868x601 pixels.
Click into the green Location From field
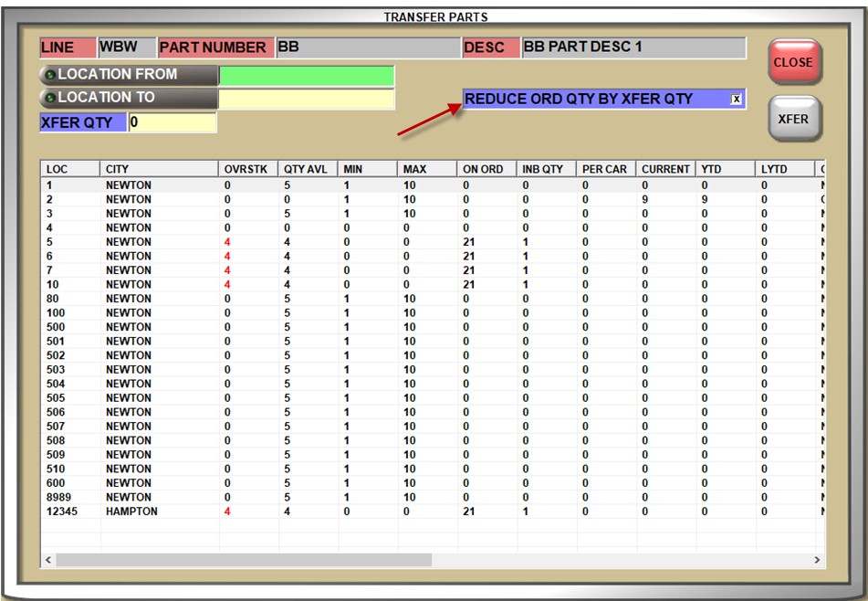tap(307, 76)
